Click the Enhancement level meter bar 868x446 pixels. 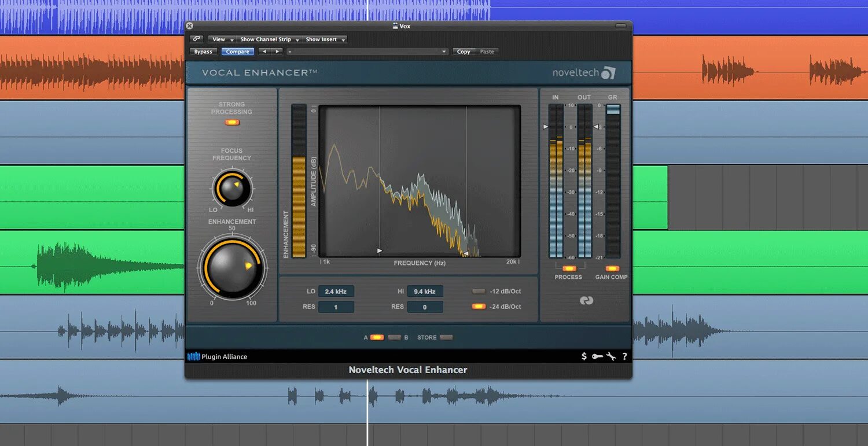click(299, 180)
